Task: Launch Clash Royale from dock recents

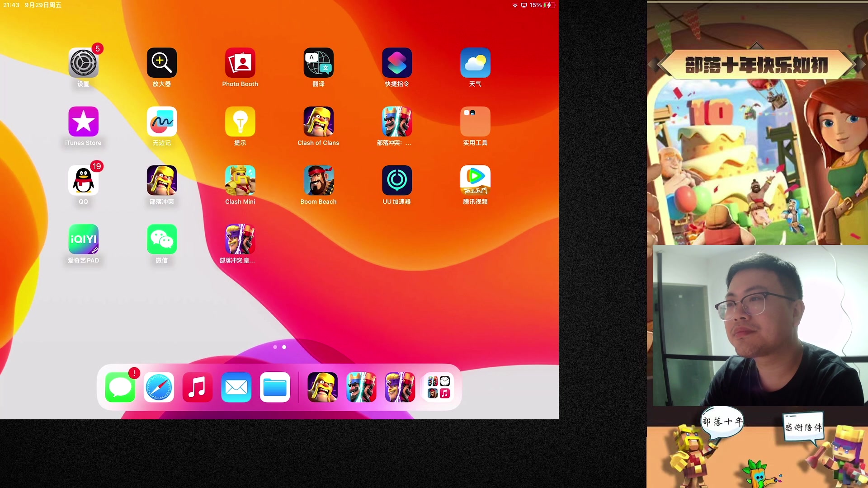Action: point(361,387)
